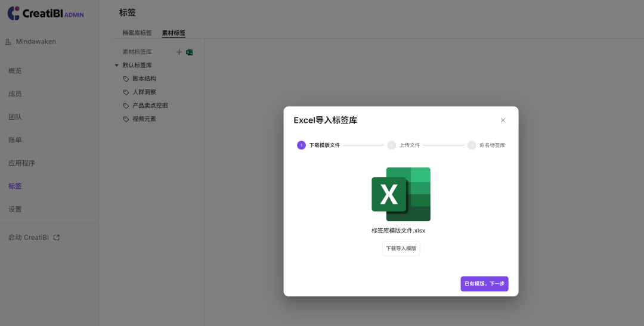Screen dimensions: 644x326
Task: Open 成员 in the sidebar
Action: pos(15,94)
